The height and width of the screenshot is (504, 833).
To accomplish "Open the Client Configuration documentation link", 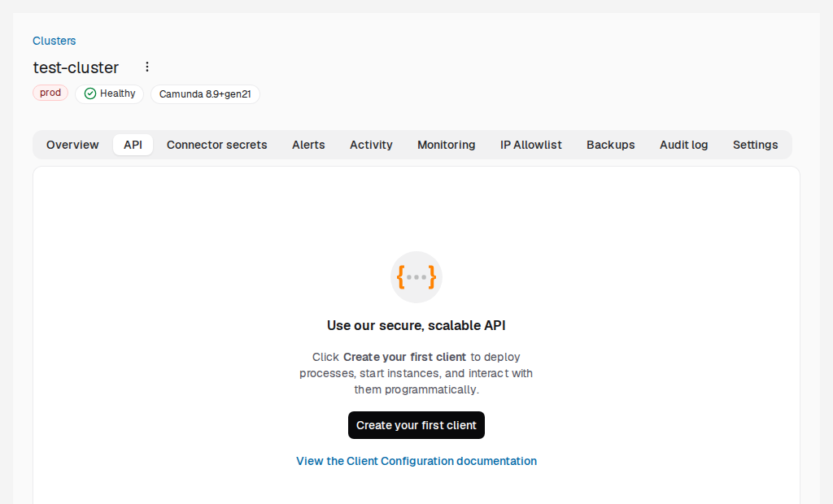I will click(416, 461).
